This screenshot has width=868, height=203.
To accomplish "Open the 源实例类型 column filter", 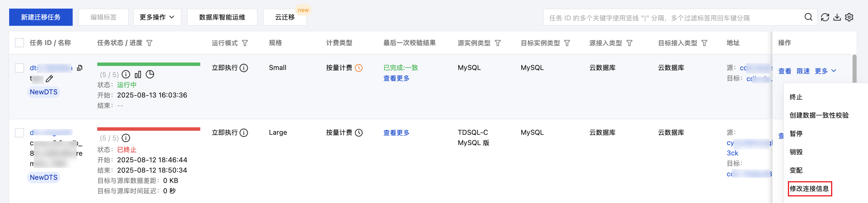I will click(x=498, y=43).
